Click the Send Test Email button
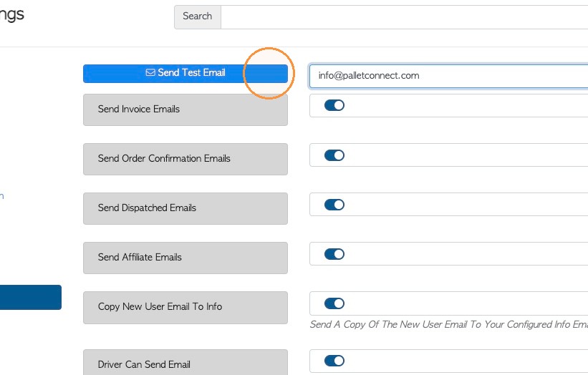This screenshot has width=588, height=375. [x=185, y=74]
